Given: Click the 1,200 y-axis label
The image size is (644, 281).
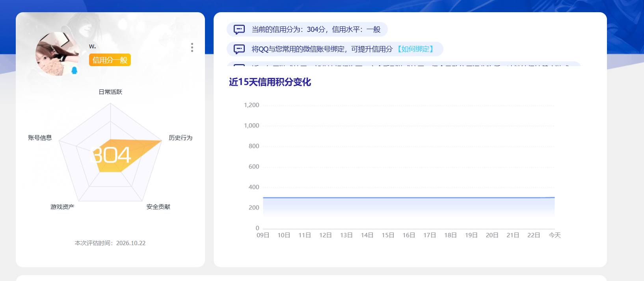Looking at the screenshot, I should coord(251,105).
